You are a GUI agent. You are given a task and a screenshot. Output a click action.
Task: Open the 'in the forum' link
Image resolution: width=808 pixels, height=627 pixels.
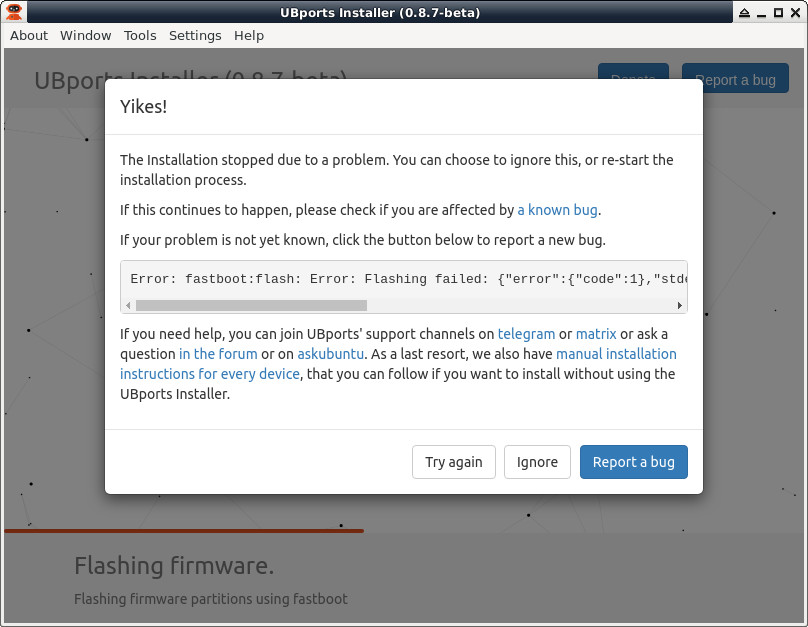click(218, 354)
